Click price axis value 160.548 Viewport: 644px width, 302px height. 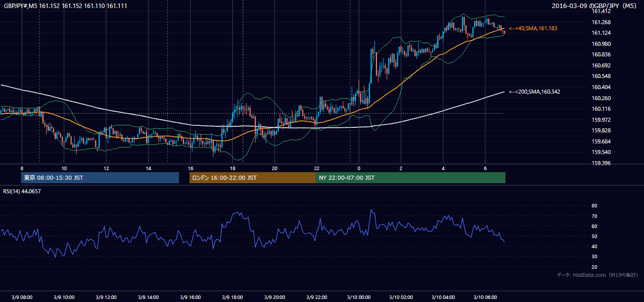pos(601,77)
